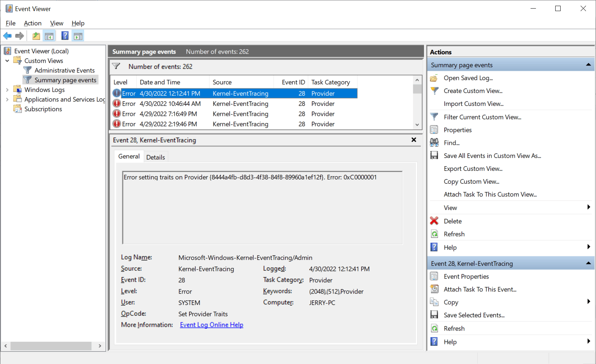Image resolution: width=596 pixels, height=364 pixels.
Task: Open the File menu
Action: click(10, 23)
